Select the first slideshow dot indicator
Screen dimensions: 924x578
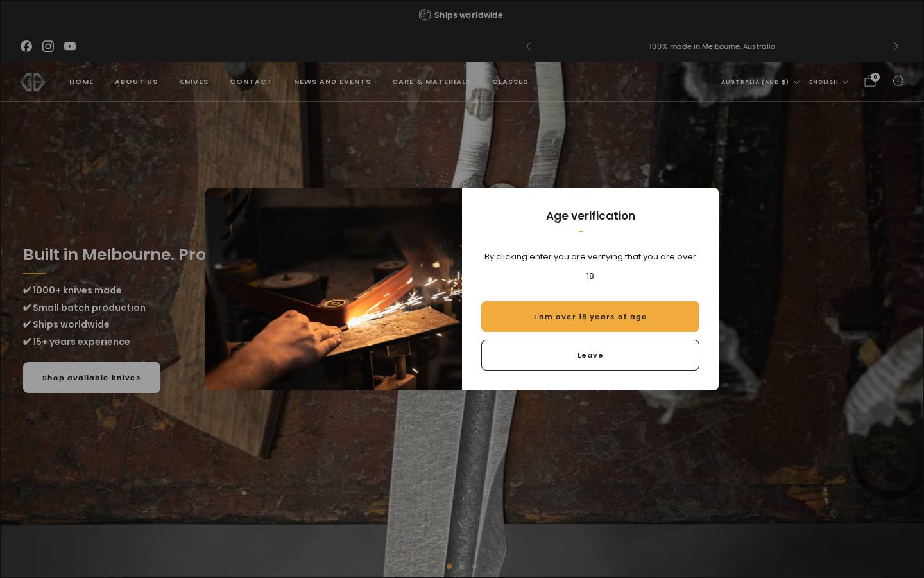click(x=449, y=566)
